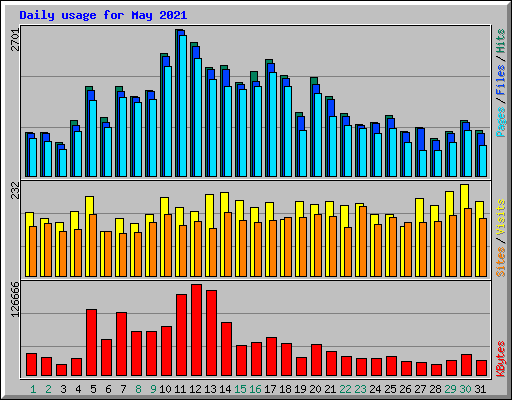Click day 25 on the x-axis
The image size is (512, 400).
[x=390, y=389]
